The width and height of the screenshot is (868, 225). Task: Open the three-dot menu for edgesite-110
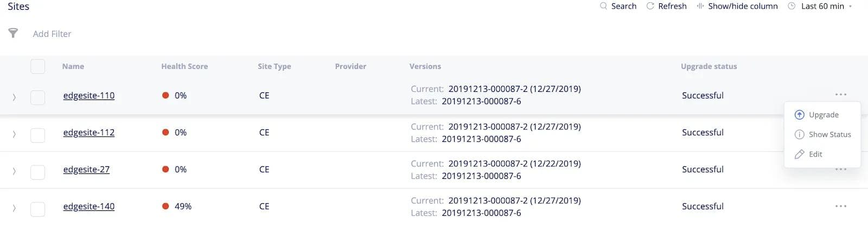click(x=841, y=95)
